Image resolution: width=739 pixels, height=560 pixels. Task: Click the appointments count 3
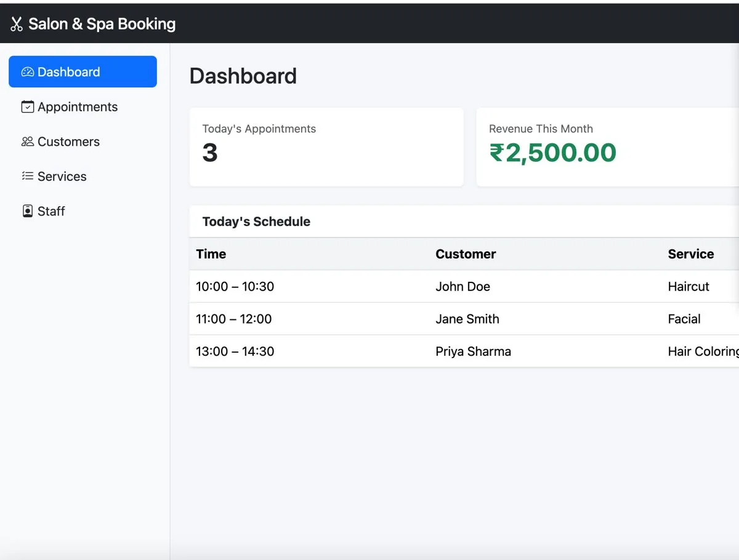(x=210, y=153)
